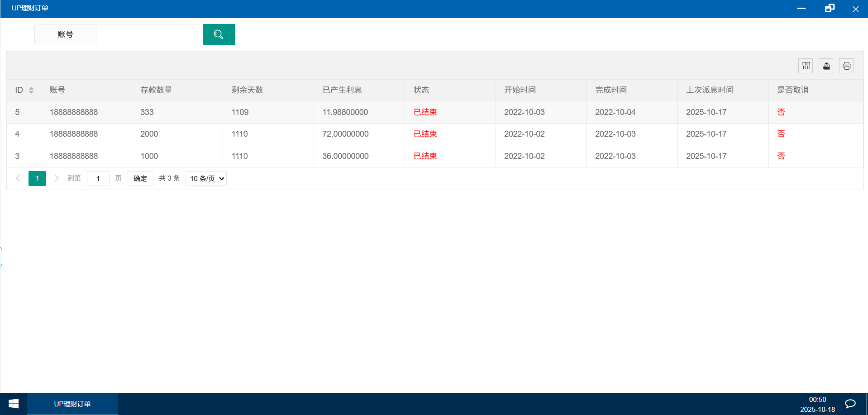
Task: Go to next page arrow
Action: [x=57, y=178]
